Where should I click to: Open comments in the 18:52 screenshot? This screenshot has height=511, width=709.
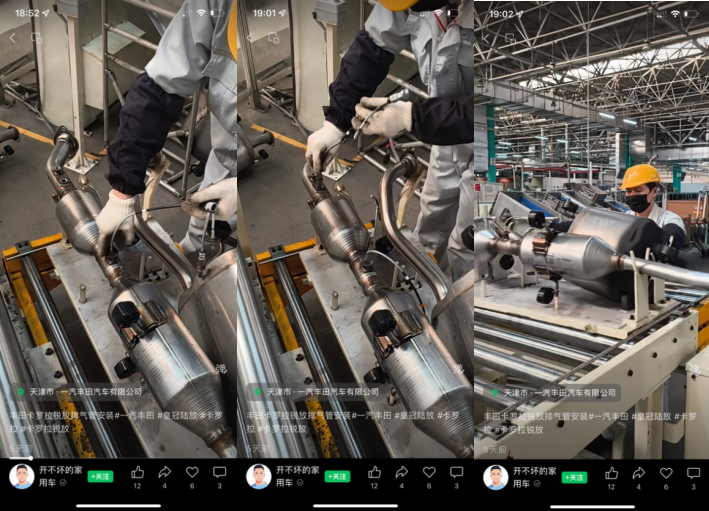[x=219, y=472]
